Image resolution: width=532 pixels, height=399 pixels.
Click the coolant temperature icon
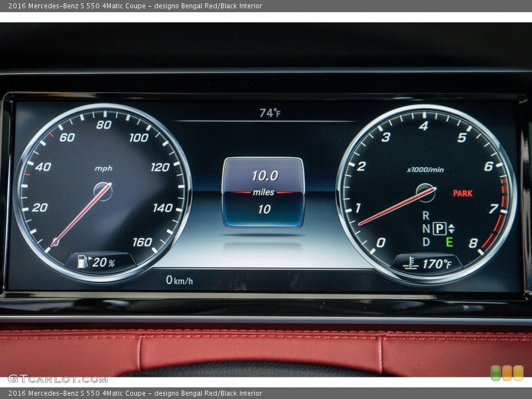[411, 263]
